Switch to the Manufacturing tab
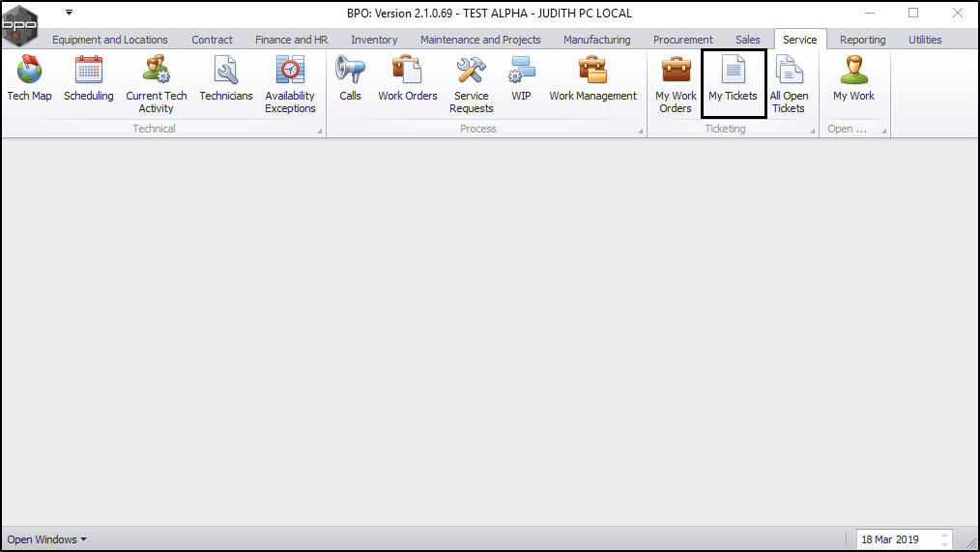980x552 pixels. pyautogui.click(x=597, y=40)
